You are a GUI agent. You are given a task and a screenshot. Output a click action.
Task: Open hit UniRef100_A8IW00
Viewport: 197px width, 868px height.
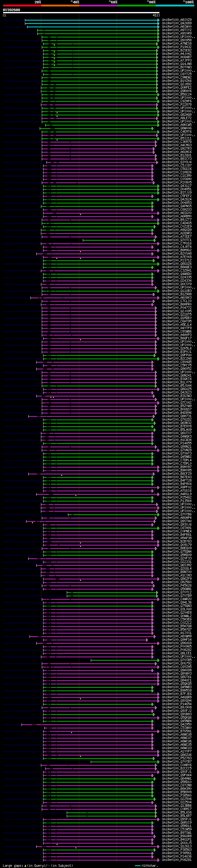click(177, 26)
